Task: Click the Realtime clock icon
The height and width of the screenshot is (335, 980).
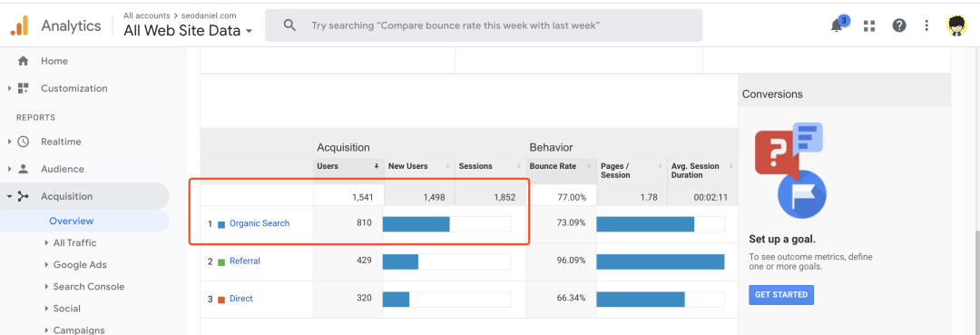Action: pos(23,142)
